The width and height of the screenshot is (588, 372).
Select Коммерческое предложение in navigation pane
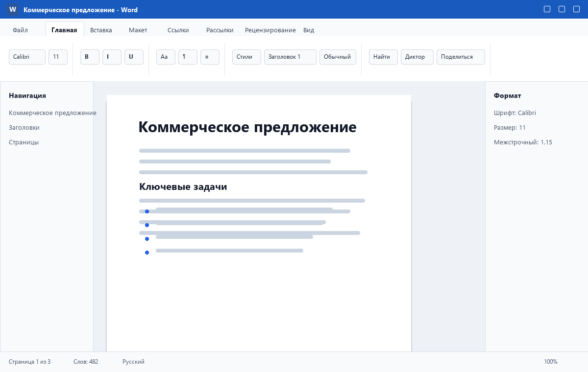pos(52,113)
